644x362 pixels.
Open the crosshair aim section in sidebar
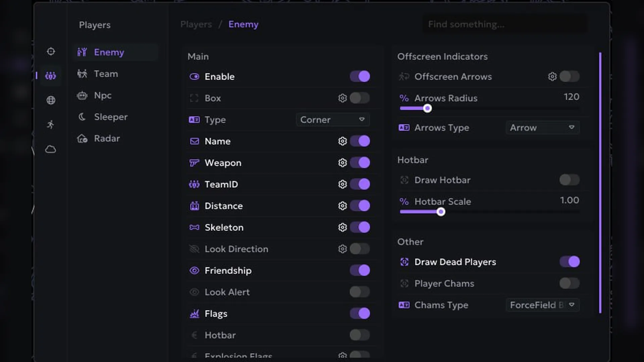pos(51,51)
